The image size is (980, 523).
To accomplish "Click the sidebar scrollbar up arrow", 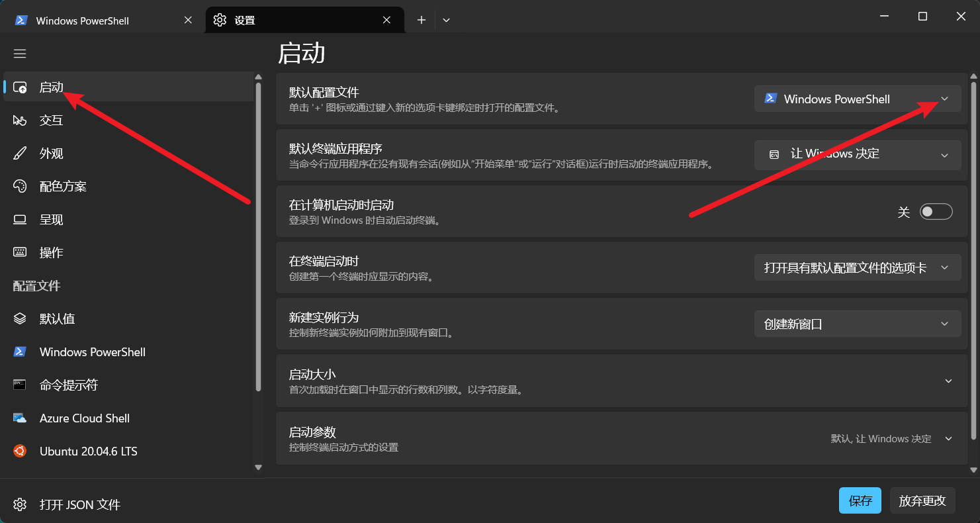I will (259, 77).
